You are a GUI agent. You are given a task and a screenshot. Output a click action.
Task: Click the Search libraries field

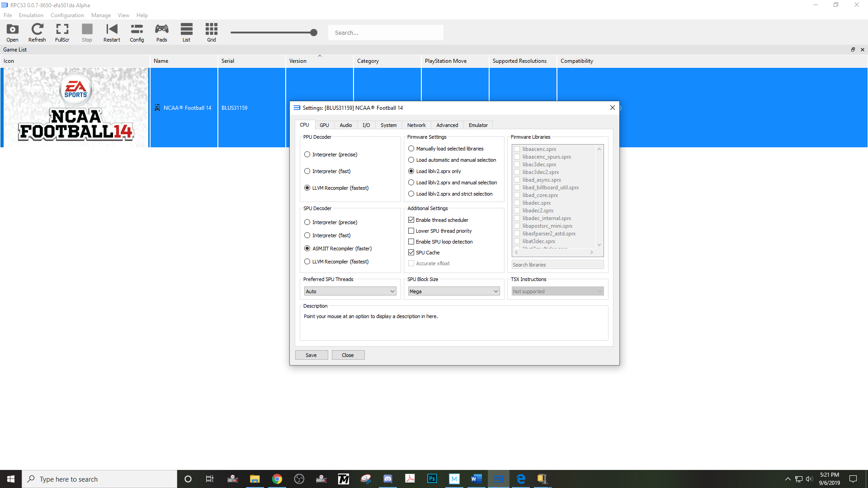(x=557, y=265)
